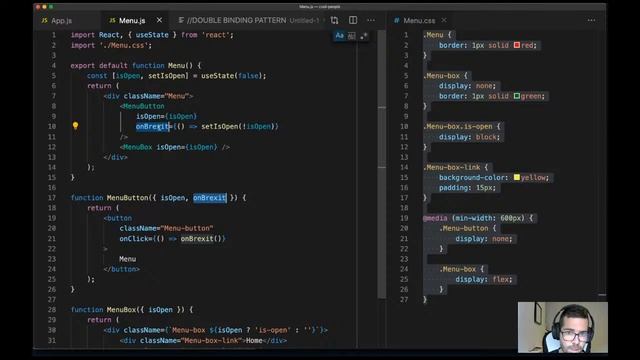The height and width of the screenshot is (360, 640).
Task: Close the Menu.css tab
Action: [x=444, y=20]
